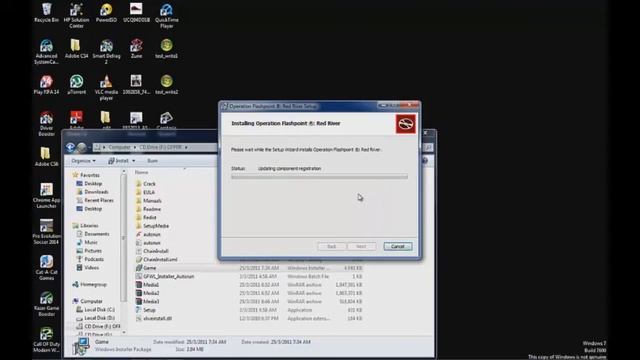This screenshot has height=360, width=640.
Task: Expand the Libraries section in navigation pane
Action: (85, 225)
